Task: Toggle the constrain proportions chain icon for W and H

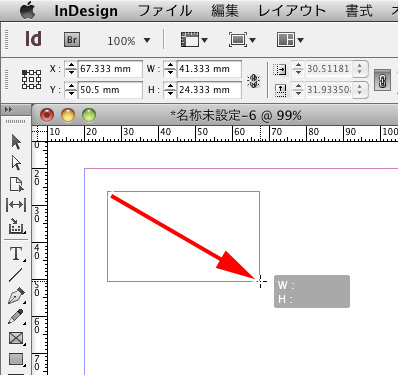Action: pos(253,80)
